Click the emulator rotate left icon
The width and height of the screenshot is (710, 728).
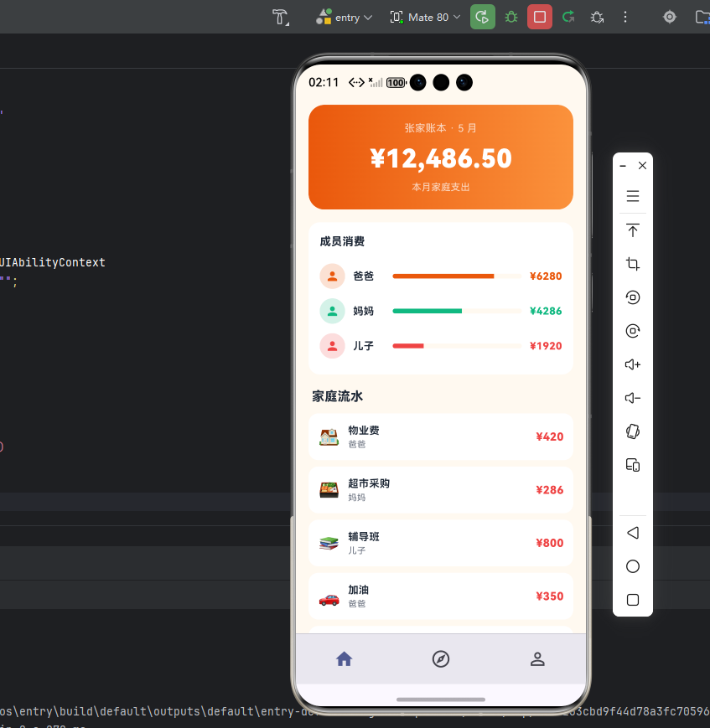coord(632,297)
